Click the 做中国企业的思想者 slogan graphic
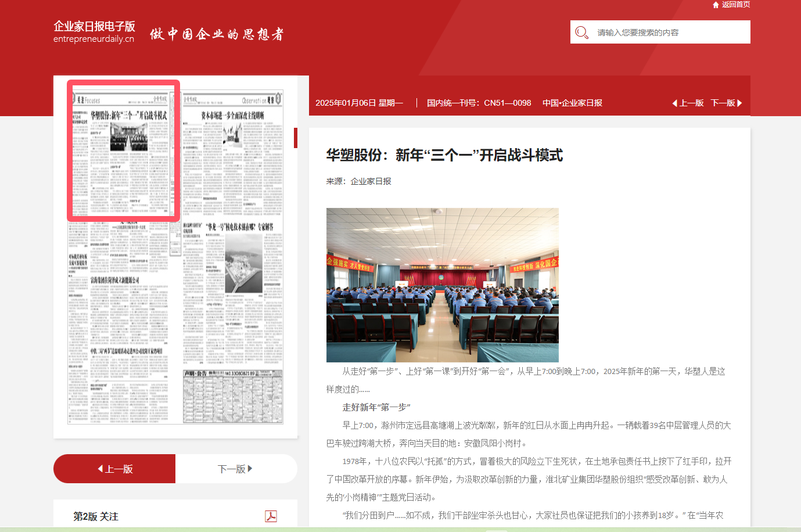The height and width of the screenshot is (532, 801). point(217,34)
